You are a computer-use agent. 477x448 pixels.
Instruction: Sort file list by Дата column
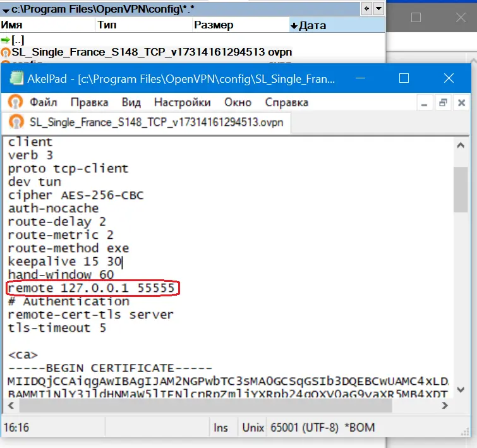(337, 25)
